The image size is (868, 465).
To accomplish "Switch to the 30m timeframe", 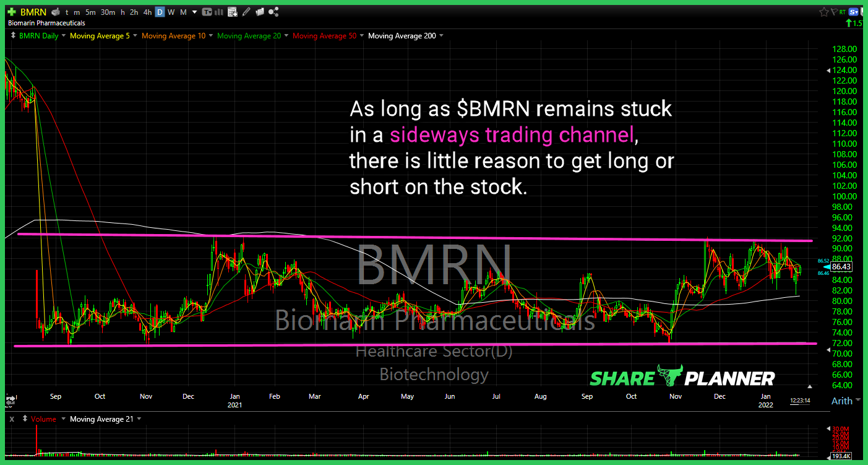I will 108,12.
